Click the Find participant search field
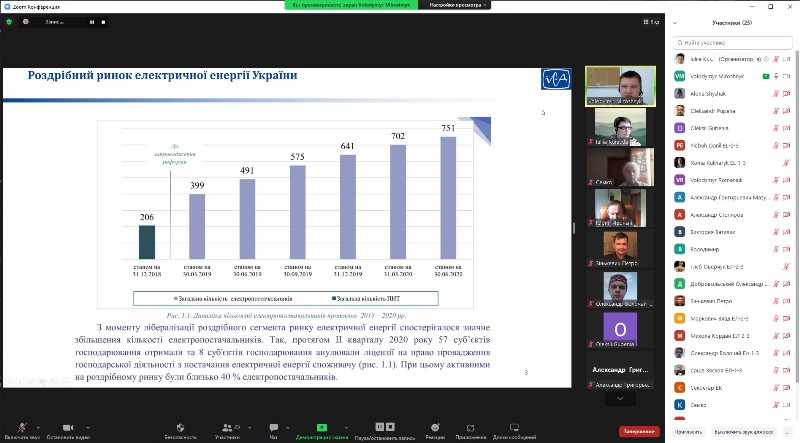Screen dimensions: 800x443 click(732, 43)
